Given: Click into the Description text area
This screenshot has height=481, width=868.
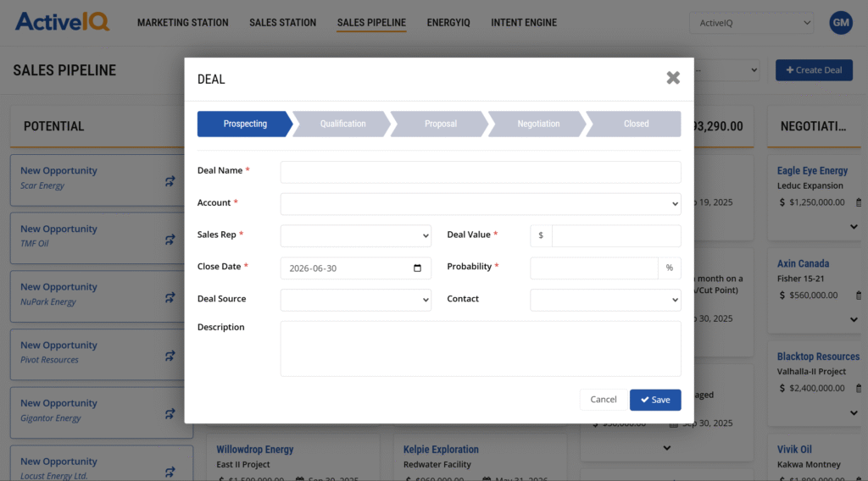Looking at the screenshot, I should coord(481,349).
